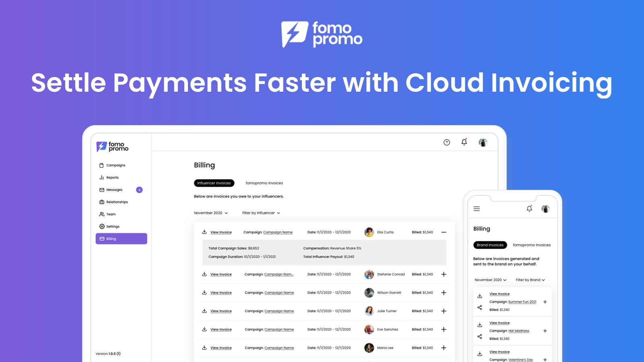The height and width of the screenshot is (362, 644).
Task: Expand the Wilson Garrett invoice row
Action: tap(444, 293)
